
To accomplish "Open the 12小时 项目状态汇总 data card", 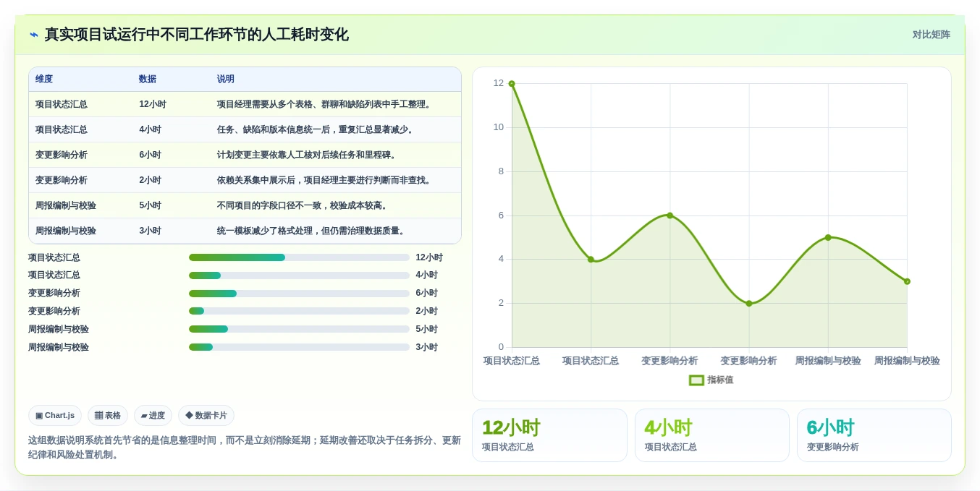I will 549,435.
